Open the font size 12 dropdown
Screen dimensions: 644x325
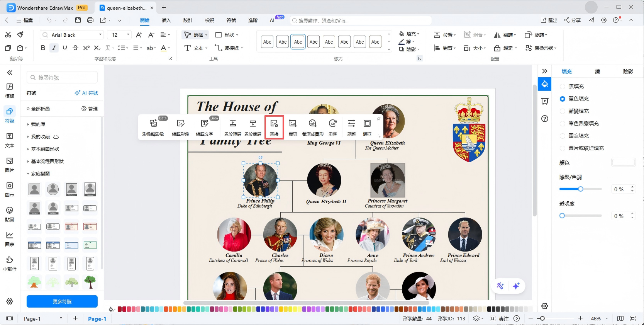(128, 35)
